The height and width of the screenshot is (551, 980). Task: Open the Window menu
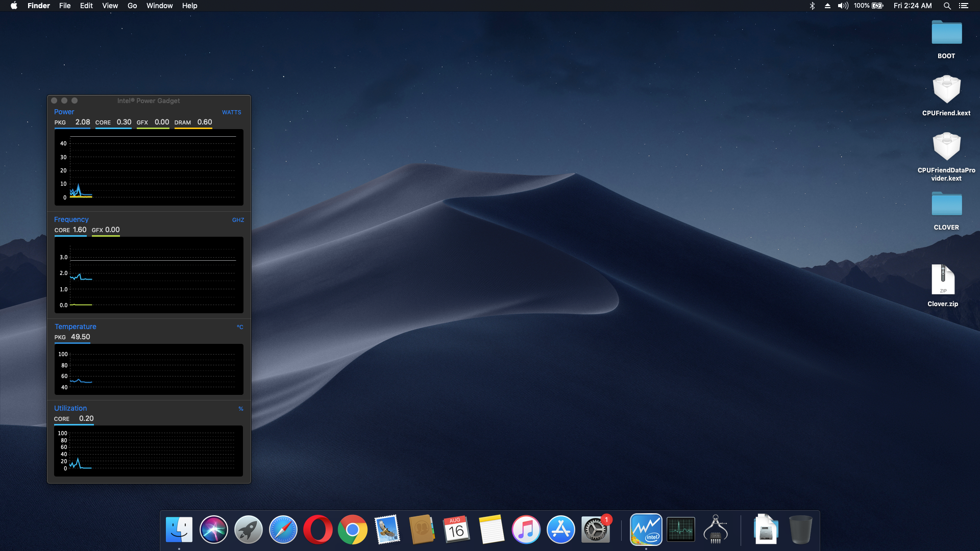[159, 6]
